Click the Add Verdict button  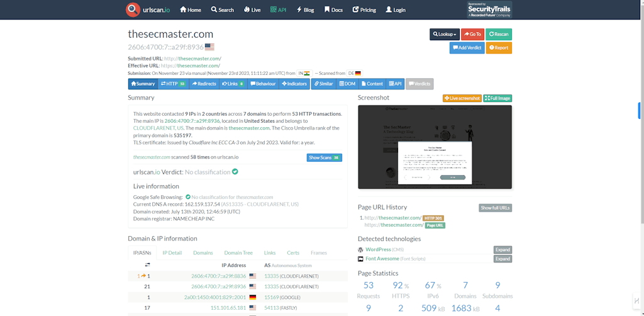tap(467, 48)
